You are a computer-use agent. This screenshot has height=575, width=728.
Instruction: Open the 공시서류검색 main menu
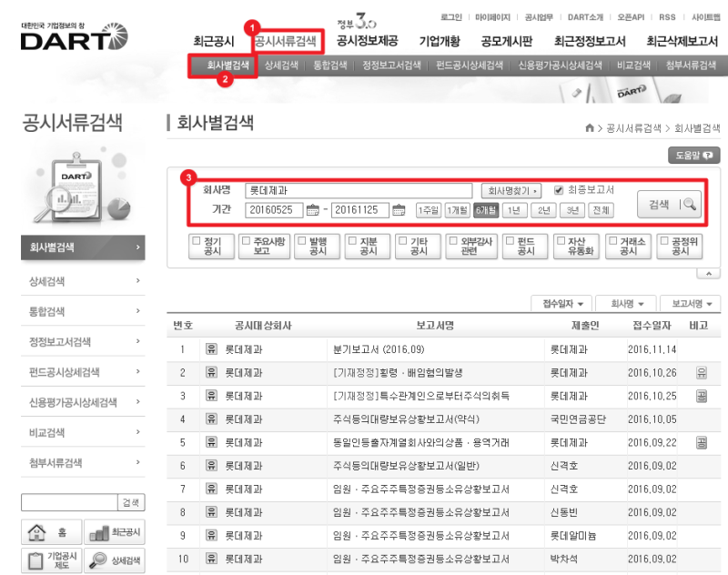286,41
